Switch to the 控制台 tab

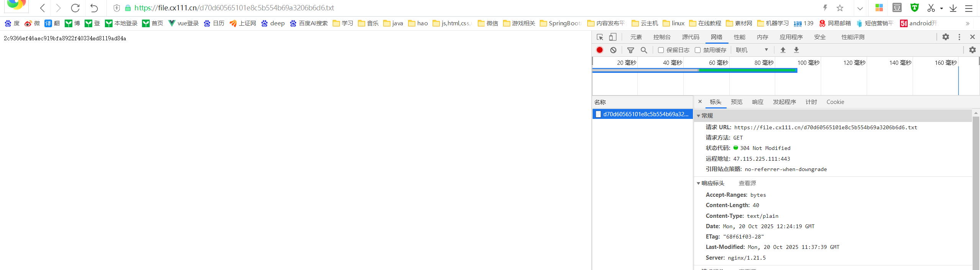pyautogui.click(x=662, y=37)
